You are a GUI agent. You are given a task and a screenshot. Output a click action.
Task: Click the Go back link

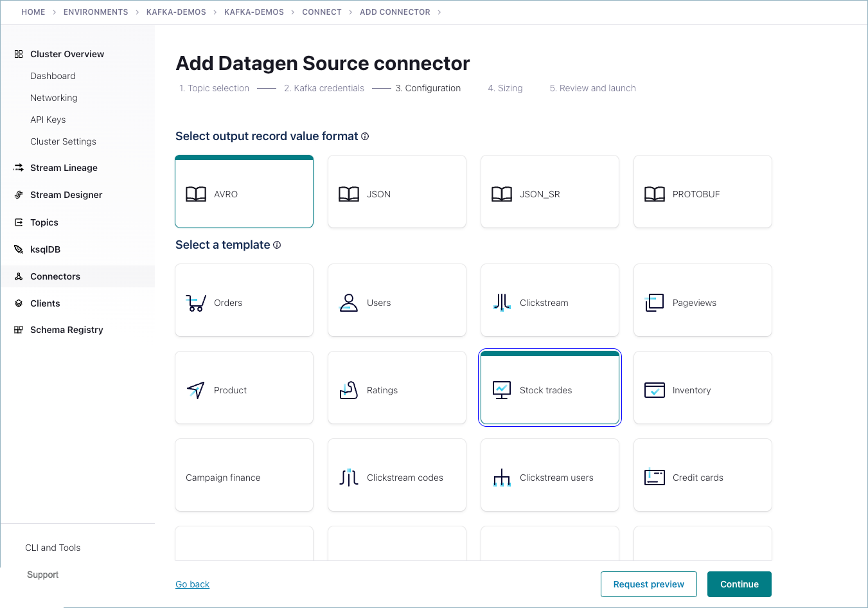192,584
